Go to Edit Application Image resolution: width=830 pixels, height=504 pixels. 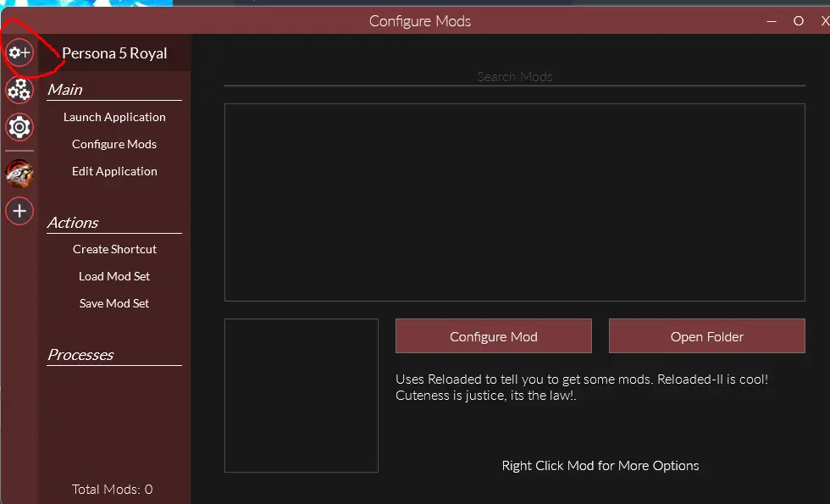[114, 171]
